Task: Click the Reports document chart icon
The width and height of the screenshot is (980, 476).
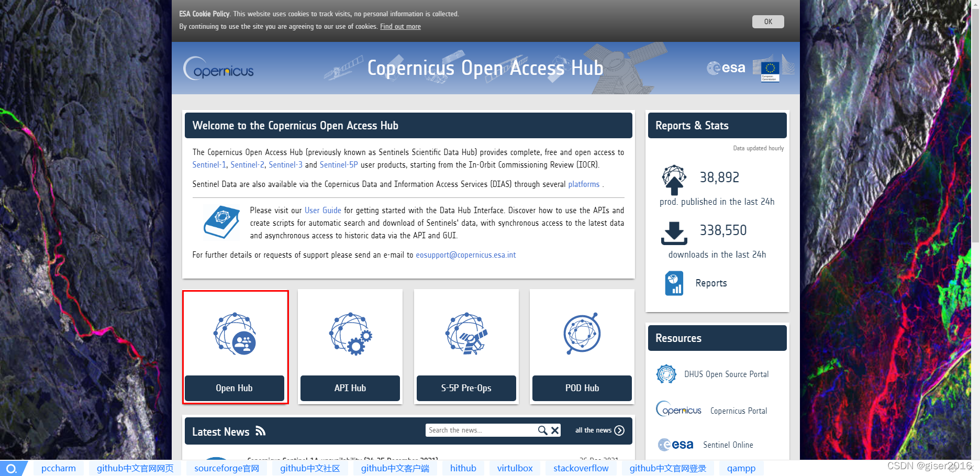Action: pyautogui.click(x=674, y=283)
